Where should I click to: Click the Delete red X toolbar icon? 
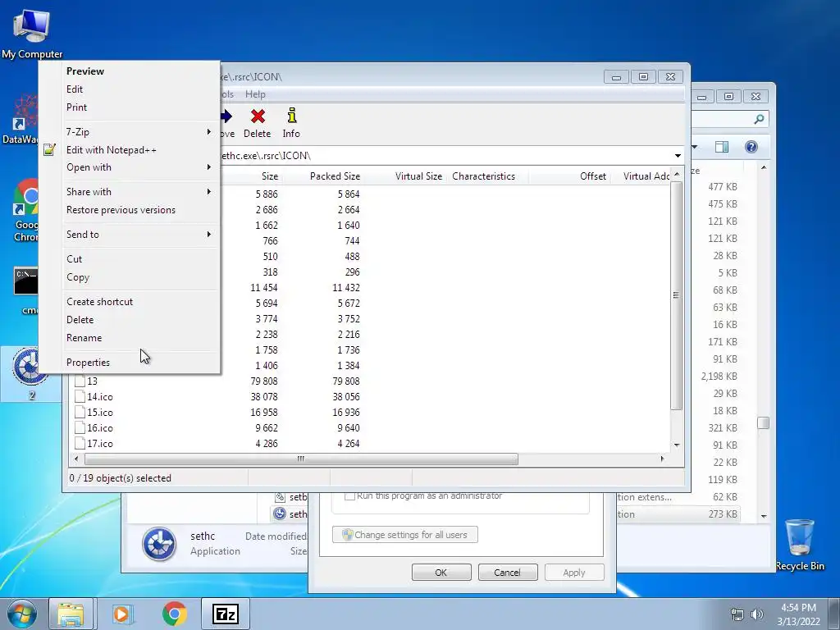(x=258, y=116)
